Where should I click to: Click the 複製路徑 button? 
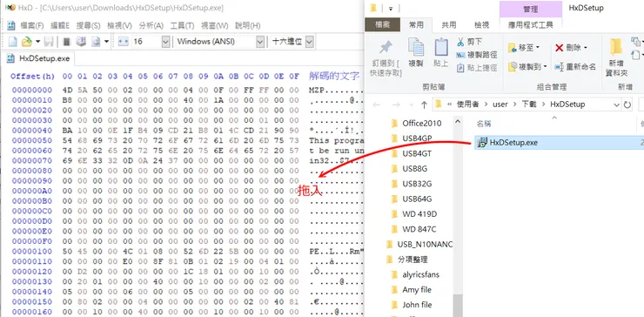(x=477, y=54)
